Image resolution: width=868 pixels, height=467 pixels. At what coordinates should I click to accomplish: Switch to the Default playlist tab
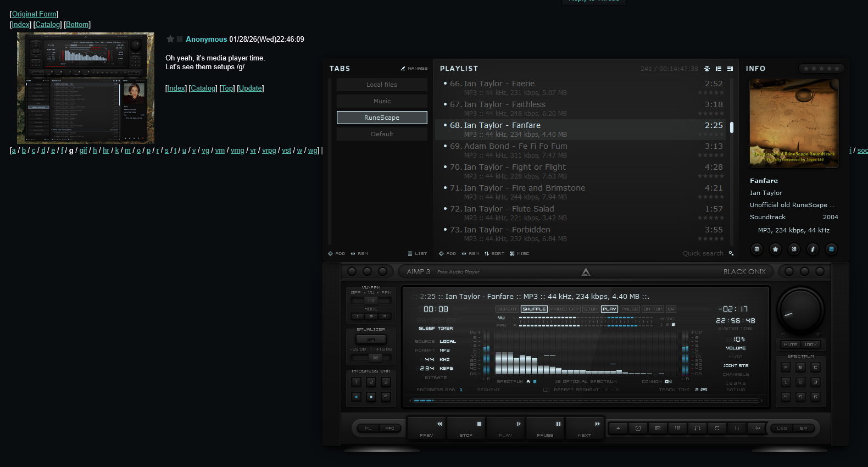coord(382,134)
